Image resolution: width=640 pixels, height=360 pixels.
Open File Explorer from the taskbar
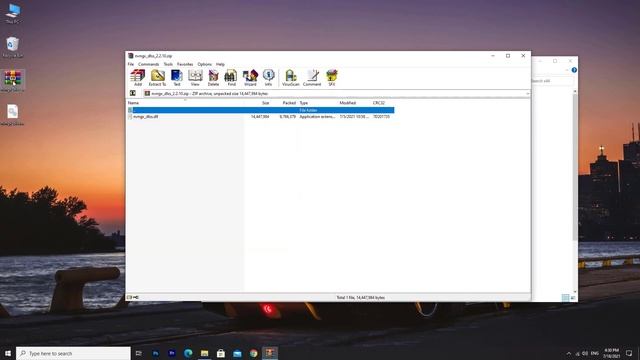(x=204, y=353)
